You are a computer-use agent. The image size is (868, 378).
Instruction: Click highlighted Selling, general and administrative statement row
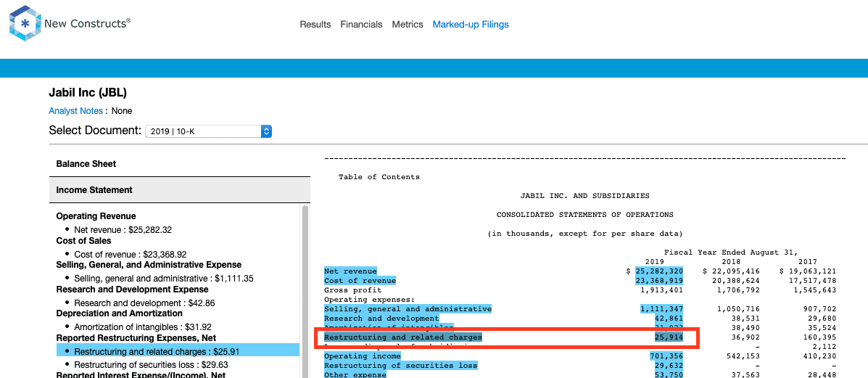point(408,309)
